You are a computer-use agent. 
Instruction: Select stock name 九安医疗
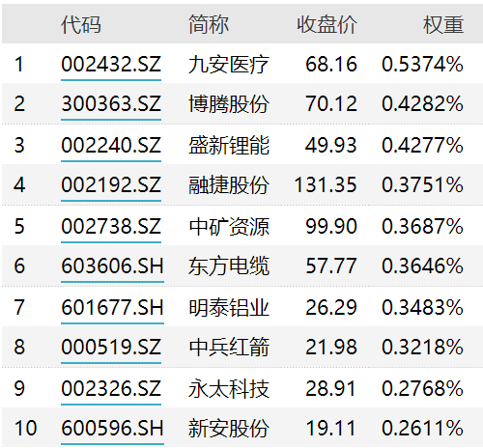click(x=229, y=65)
